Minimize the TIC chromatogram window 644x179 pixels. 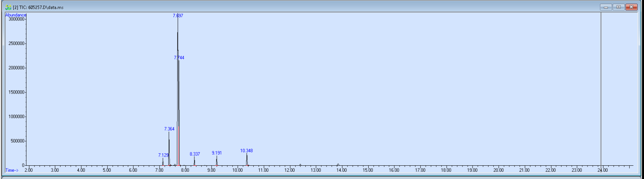606,7
